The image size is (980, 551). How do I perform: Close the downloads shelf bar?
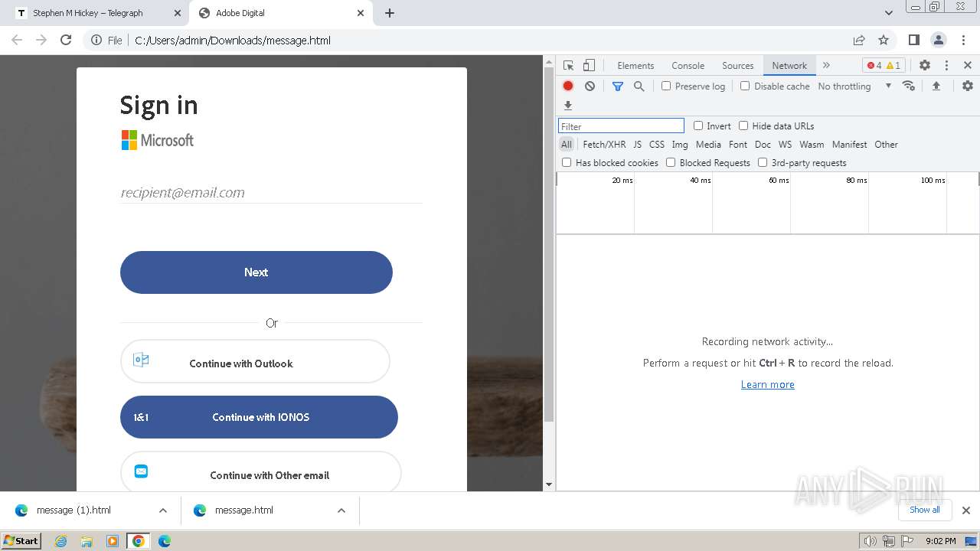[966, 510]
